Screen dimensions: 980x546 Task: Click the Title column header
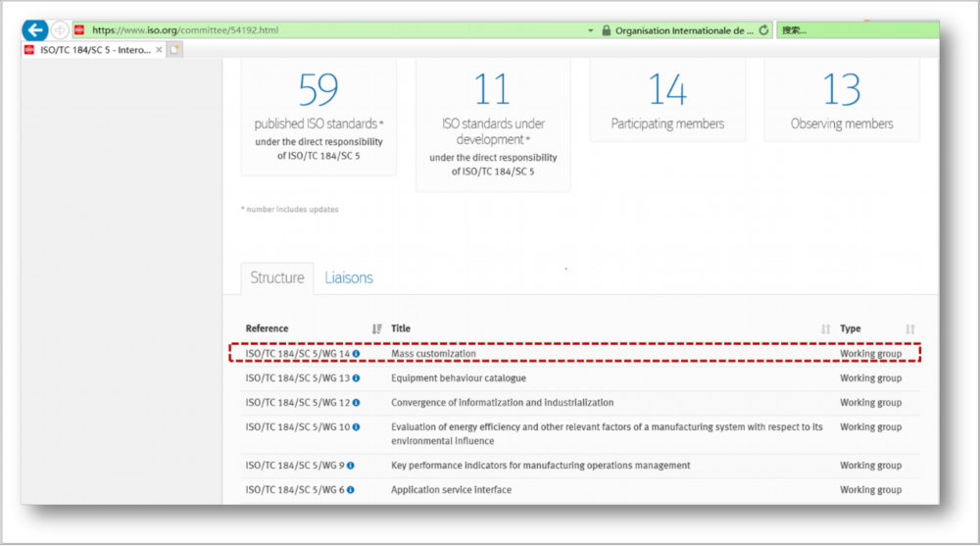(x=401, y=328)
